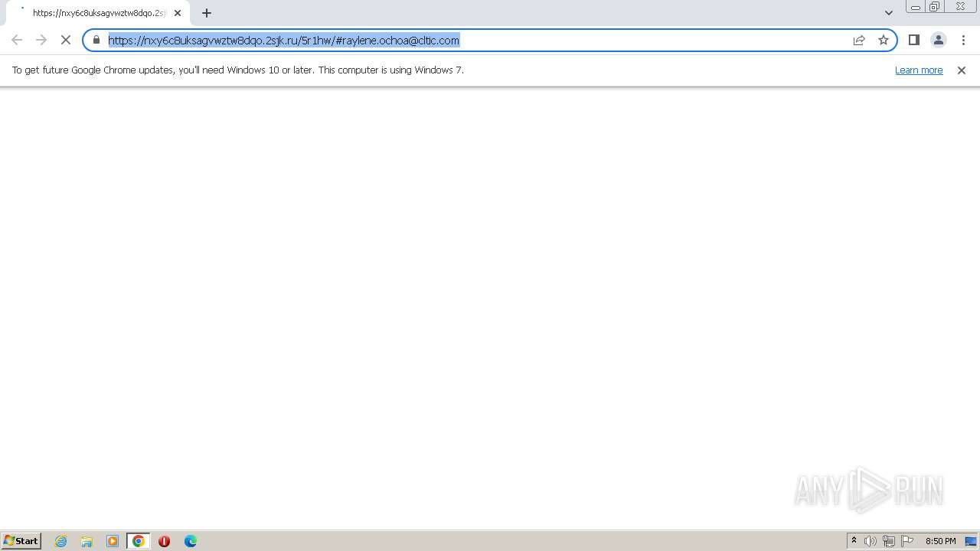Open the Windows Start menu
980x551 pixels.
click(21, 541)
